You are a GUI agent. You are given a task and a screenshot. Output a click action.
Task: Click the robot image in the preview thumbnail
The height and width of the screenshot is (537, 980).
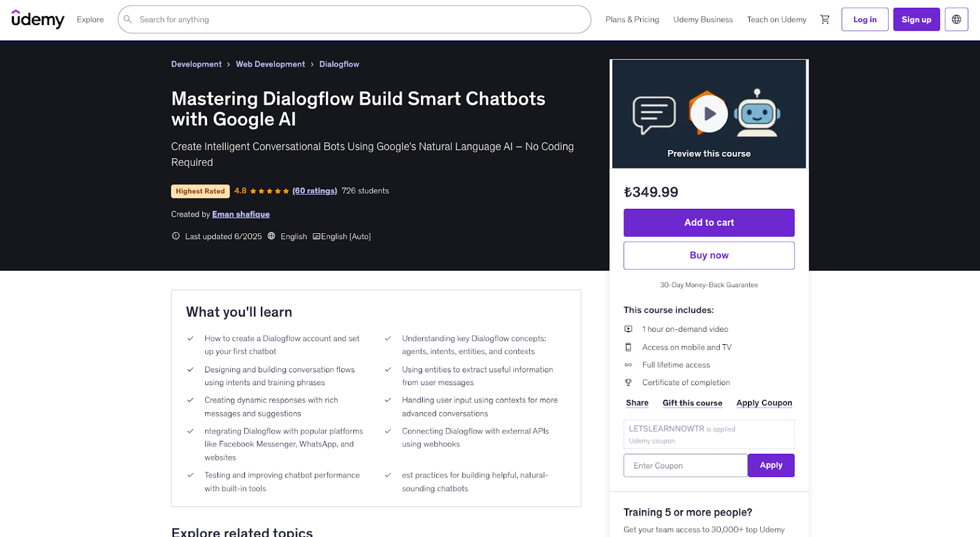(x=758, y=113)
